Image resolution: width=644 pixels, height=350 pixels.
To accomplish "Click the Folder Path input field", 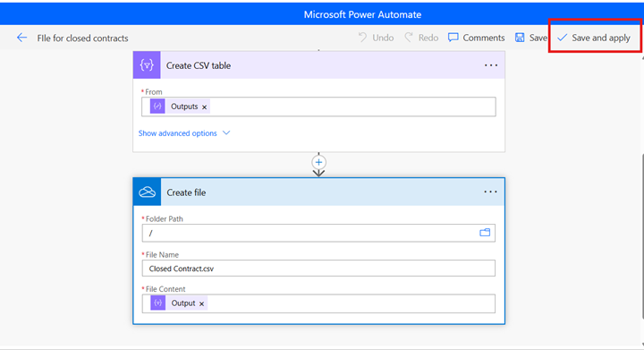I will tap(318, 233).
